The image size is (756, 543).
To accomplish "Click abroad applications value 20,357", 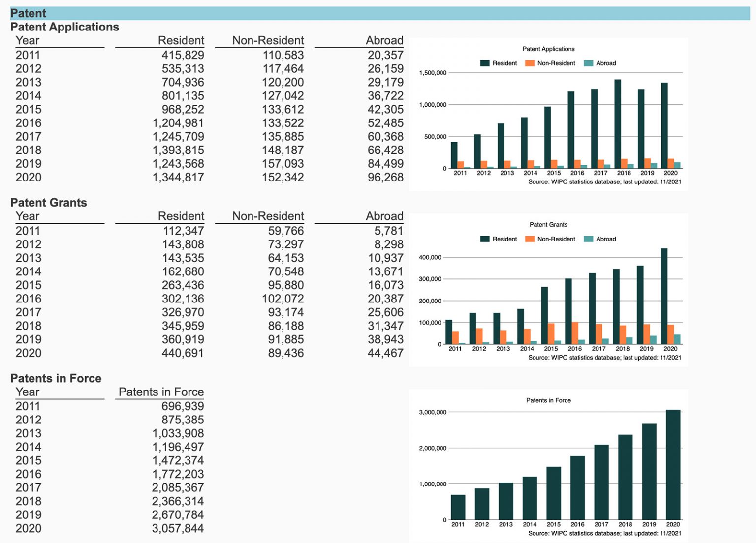I will pyautogui.click(x=385, y=55).
